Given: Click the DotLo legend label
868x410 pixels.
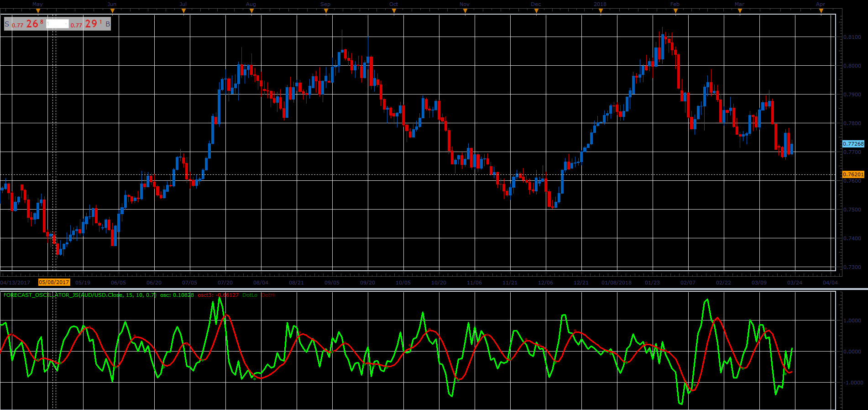Looking at the screenshot, I should point(250,295).
